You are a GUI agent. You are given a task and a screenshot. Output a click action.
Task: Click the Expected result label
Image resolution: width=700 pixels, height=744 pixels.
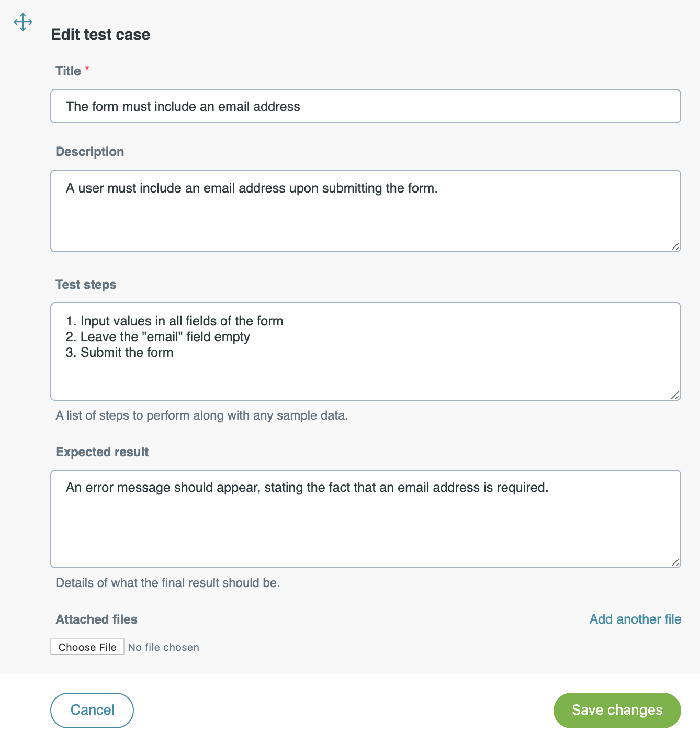tap(101, 452)
